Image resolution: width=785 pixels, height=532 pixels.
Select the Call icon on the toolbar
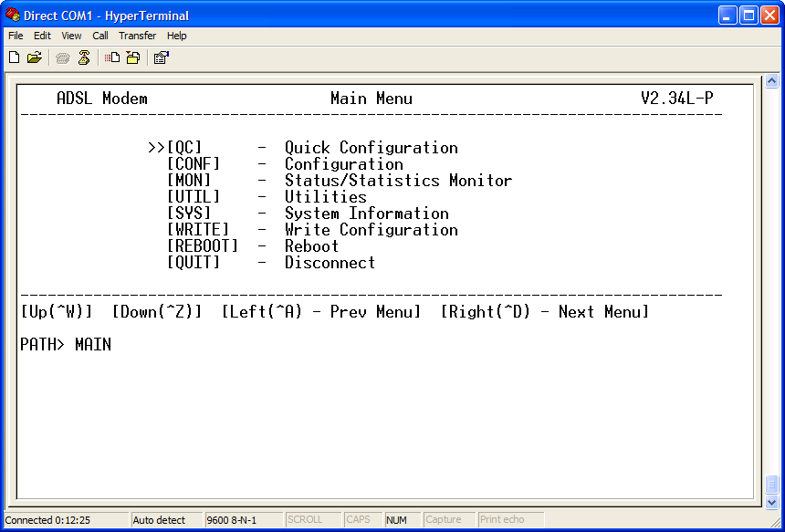pos(62,57)
